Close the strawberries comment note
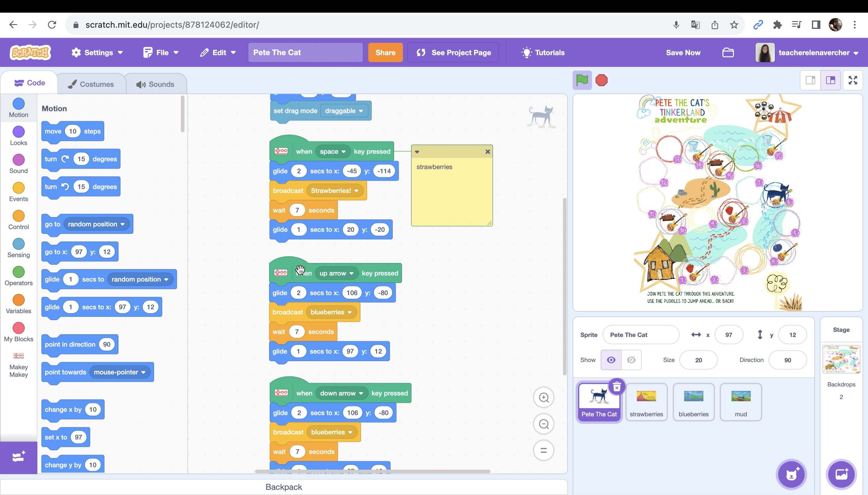The height and width of the screenshot is (495, 868). click(488, 152)
